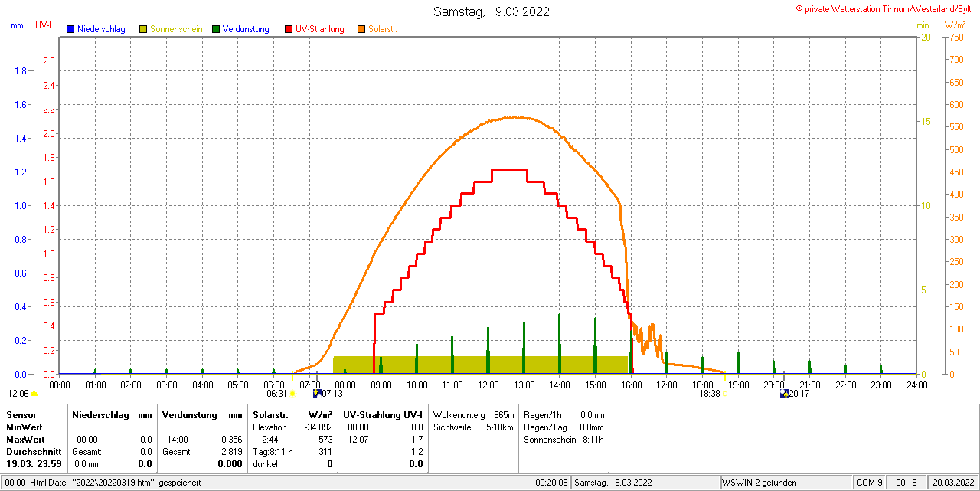Click the '20.03.2022' date in status bar
The width and height of the screenshot is (980, 491).
click(953, 483)
